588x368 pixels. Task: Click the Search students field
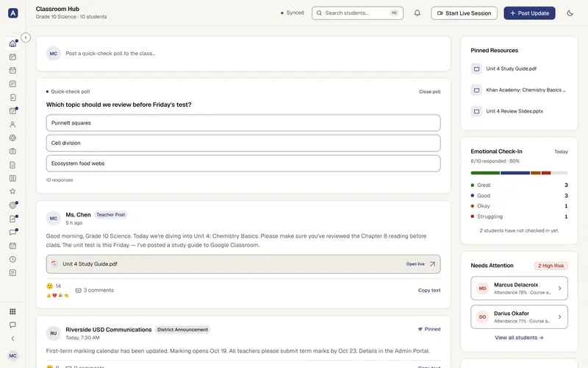point(357,13)
